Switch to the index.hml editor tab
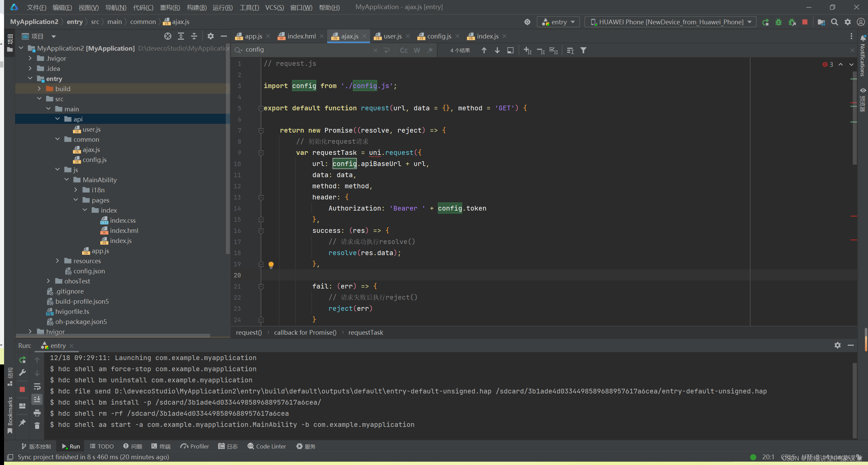868x465 pixels. (301, 36)
